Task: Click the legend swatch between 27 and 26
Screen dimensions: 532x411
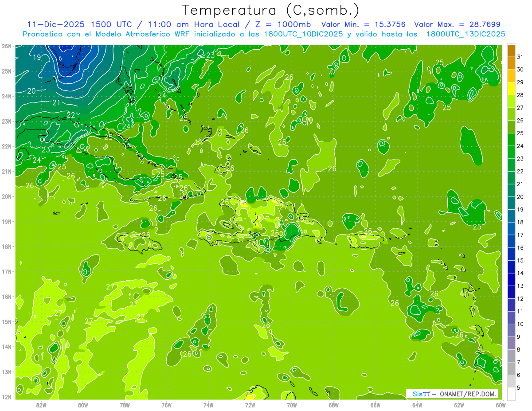Action: (x=511, y=114)
